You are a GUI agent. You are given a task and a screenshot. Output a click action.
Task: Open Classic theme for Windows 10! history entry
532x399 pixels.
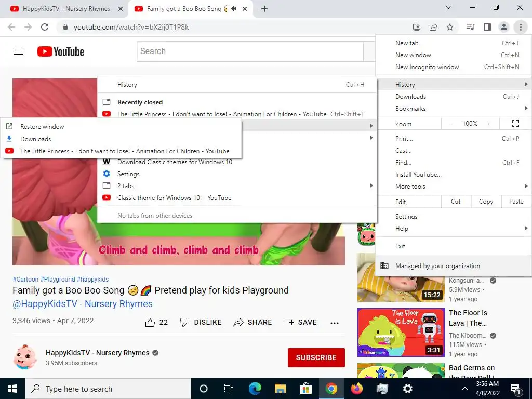tap(237, 198)
